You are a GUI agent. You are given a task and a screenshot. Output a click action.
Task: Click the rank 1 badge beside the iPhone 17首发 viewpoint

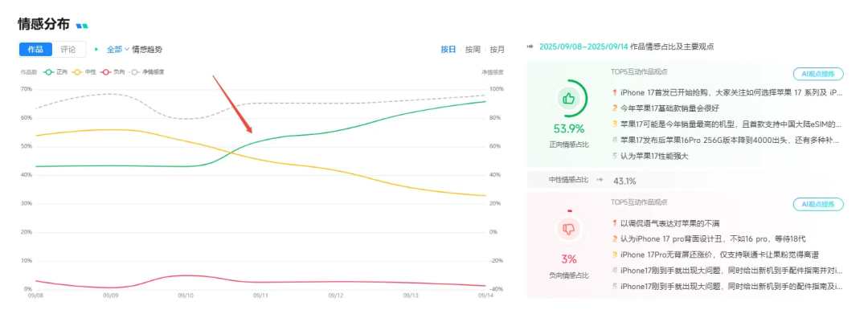614,93
